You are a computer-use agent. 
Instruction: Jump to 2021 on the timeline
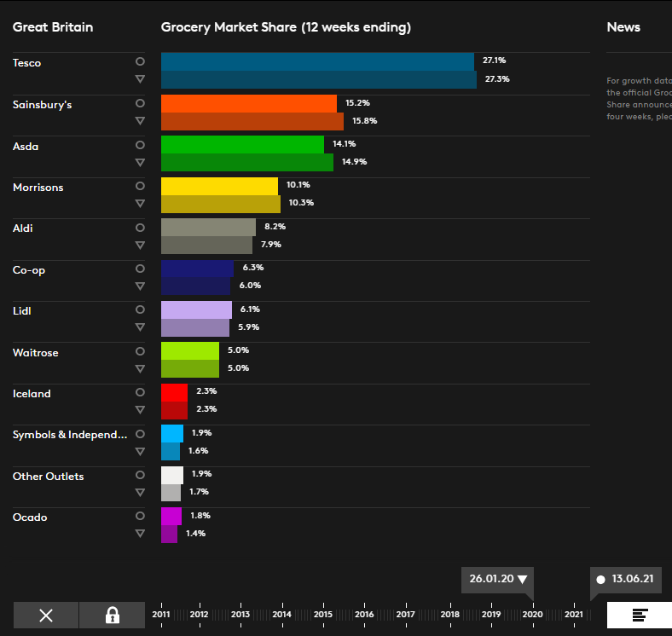(x=574, y=615)
